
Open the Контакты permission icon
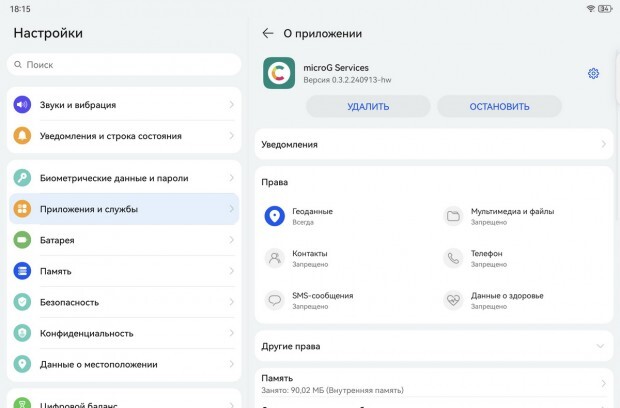click(274, 258)
